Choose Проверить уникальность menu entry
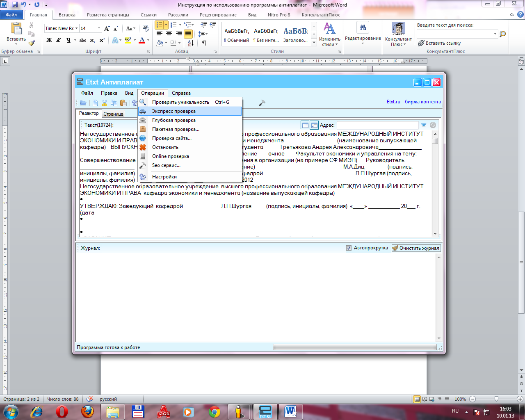Image resolution: width=525 pixels, height=420 pixels. tap(190, 102)
